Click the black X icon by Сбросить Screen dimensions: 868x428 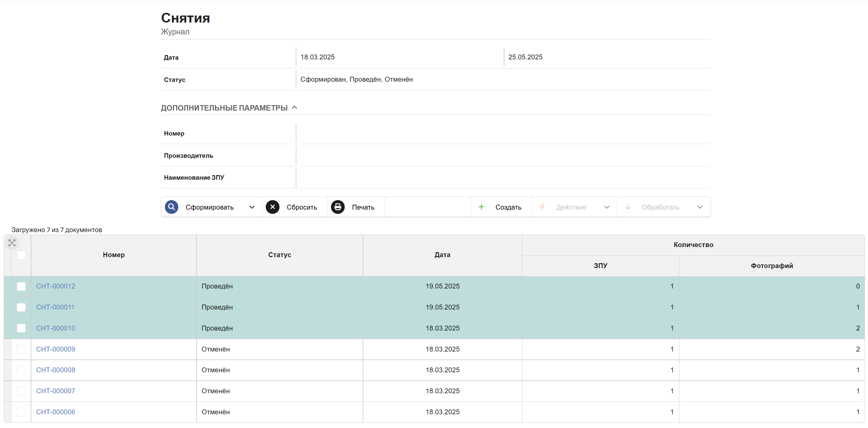pos(272,207)
